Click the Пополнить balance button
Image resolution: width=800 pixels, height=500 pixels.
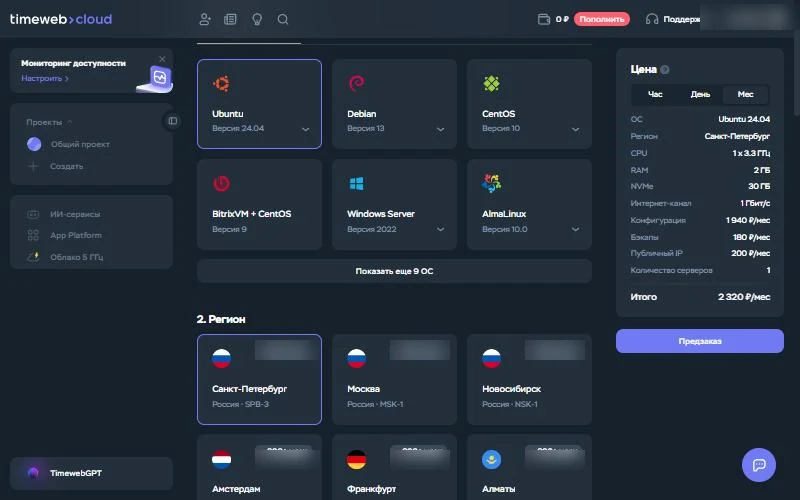click(x=602, y=19)
